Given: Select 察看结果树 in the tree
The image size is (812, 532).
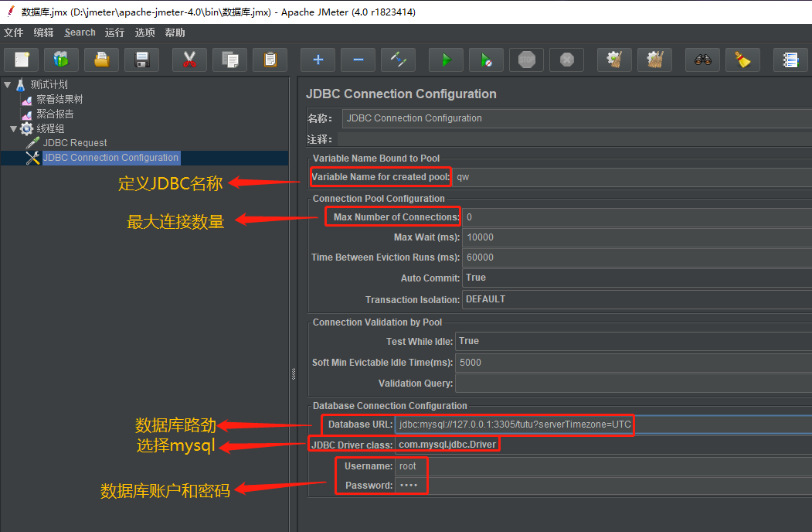Looking at the screenshot, I should 59,99.
